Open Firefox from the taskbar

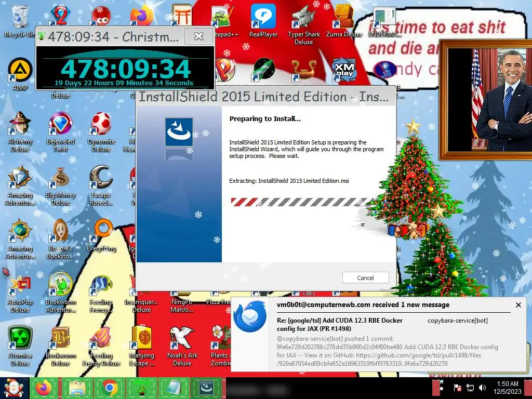click(x=44, y=388)
